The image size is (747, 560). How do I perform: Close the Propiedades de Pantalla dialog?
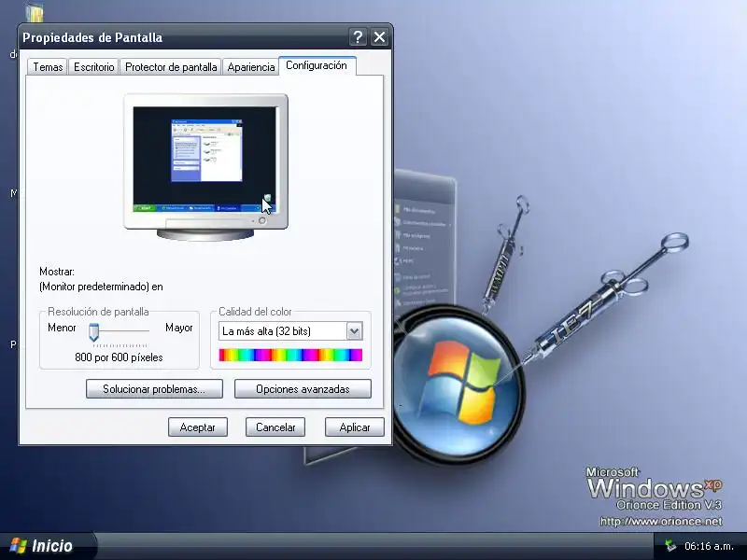(x=379, y=36)
